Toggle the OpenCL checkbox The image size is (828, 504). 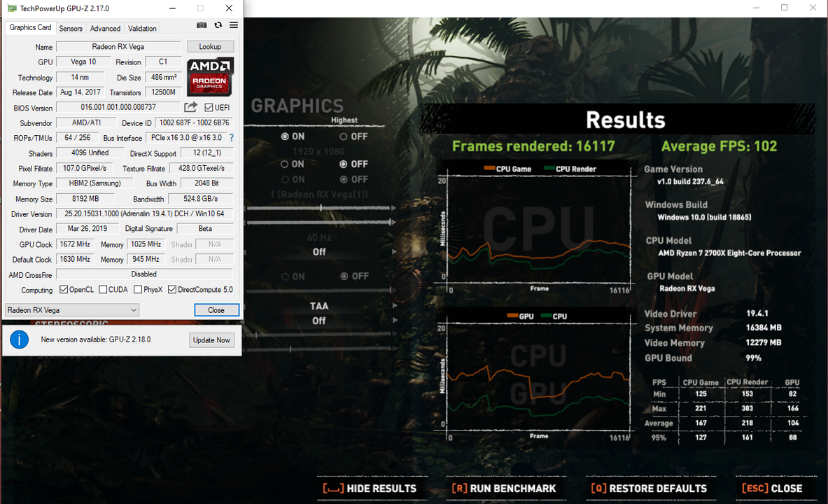click(x=64, y=290)
